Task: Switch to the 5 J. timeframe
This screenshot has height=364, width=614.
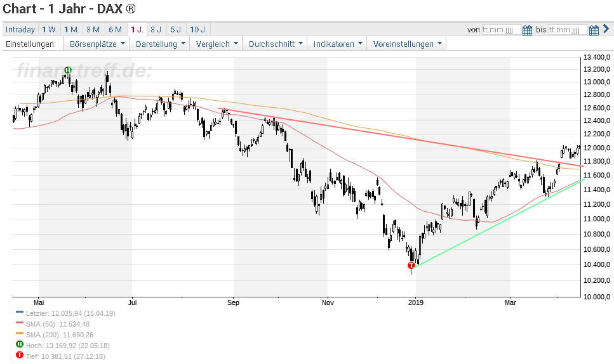Action: pos(177,29)
